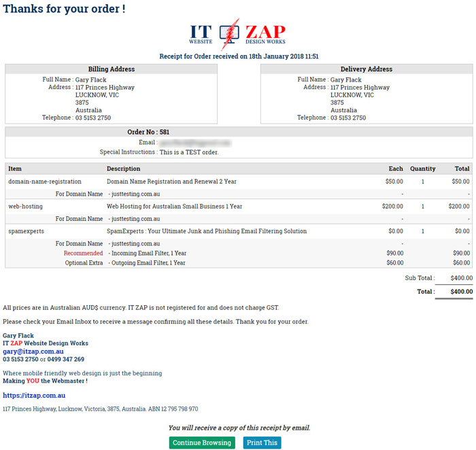Click the 03 5153 2750 signature phone number
The image size is (476, 450).
point(20,360)
